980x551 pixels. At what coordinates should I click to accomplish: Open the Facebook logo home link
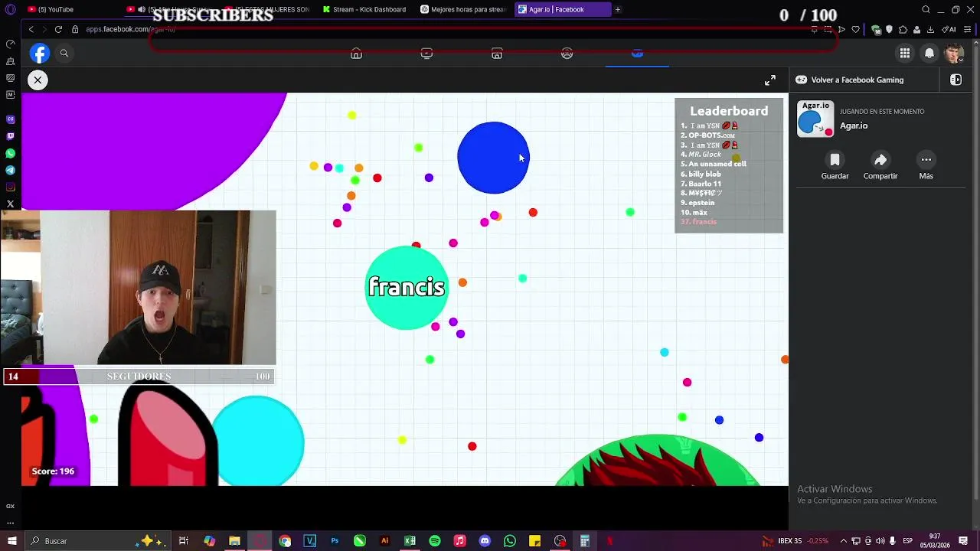pyautogui.click(x=40, y=53)
